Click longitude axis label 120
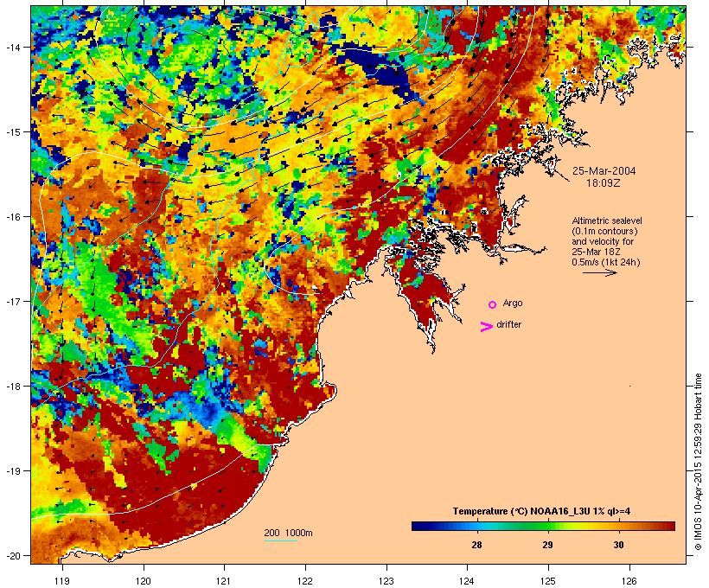Image resolution: width=709 pixels, height=588 pixels. coord(144,581)
